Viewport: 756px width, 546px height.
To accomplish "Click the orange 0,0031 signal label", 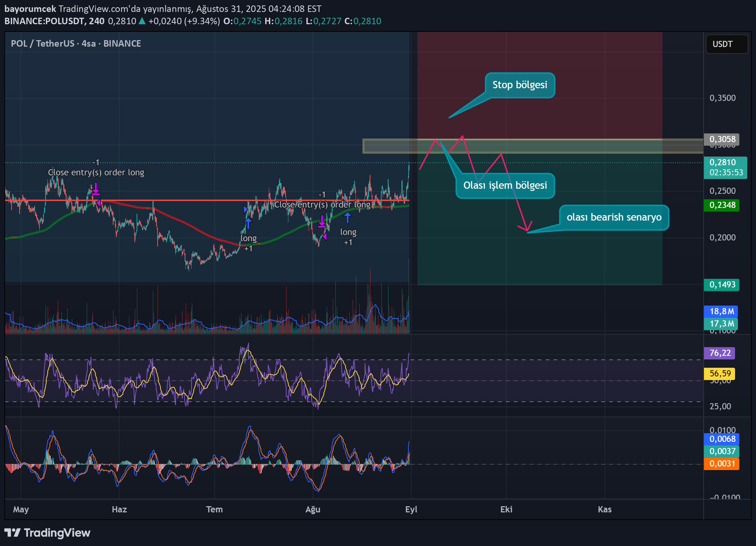I will pos(722,464).
